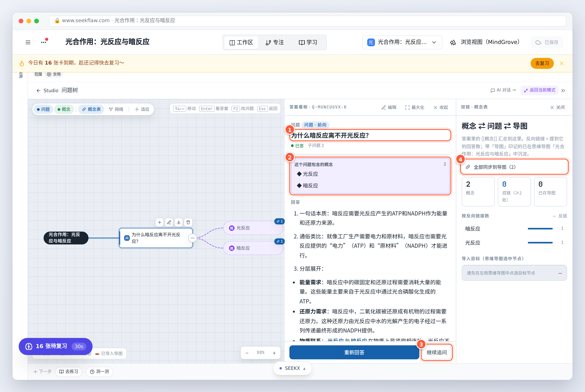Viewport: 585px width, 392px height.
Task: Click the 编辑 pencil button
Action: 389,107
